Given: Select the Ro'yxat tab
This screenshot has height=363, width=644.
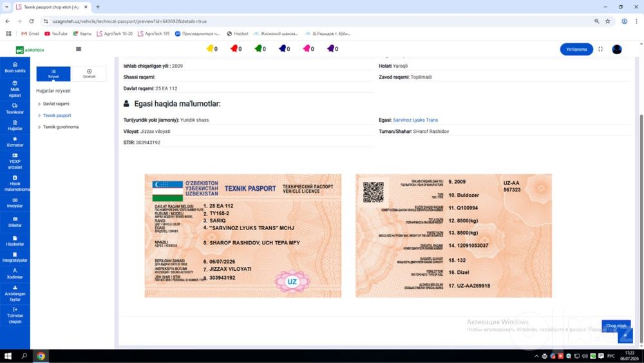Looking at the screenshot, I should (x=53, y=74).
